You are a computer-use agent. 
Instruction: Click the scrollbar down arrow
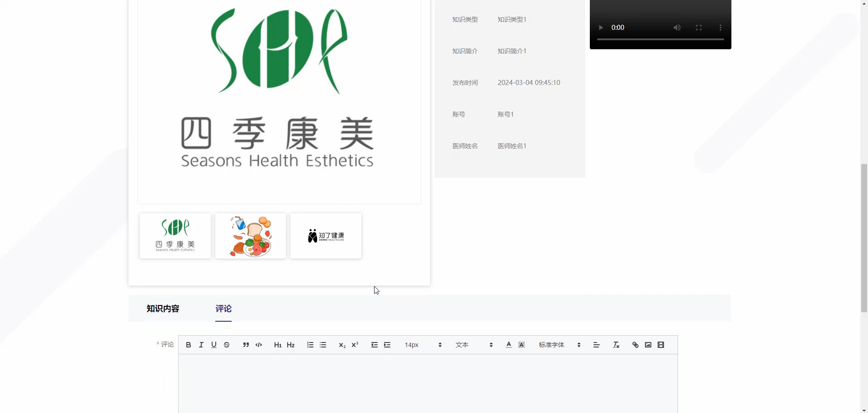[x=864, y=410]
